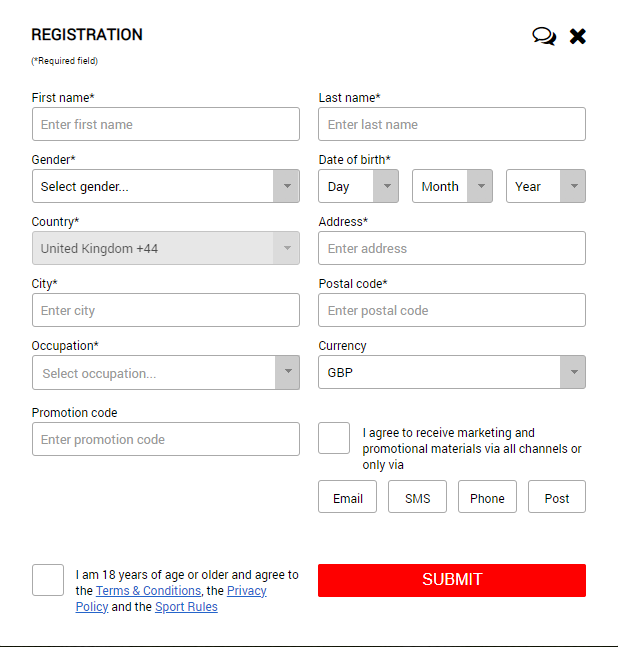Toggle the SMS marketing channel option
This screenshot has width=618, height=647.
pyautogui.click(x=417, y=496)
